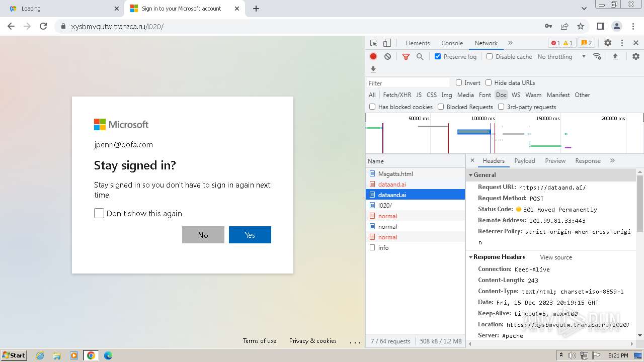View site information lock icon
This screenshot has width=644, height=362.
coord(63,26)
